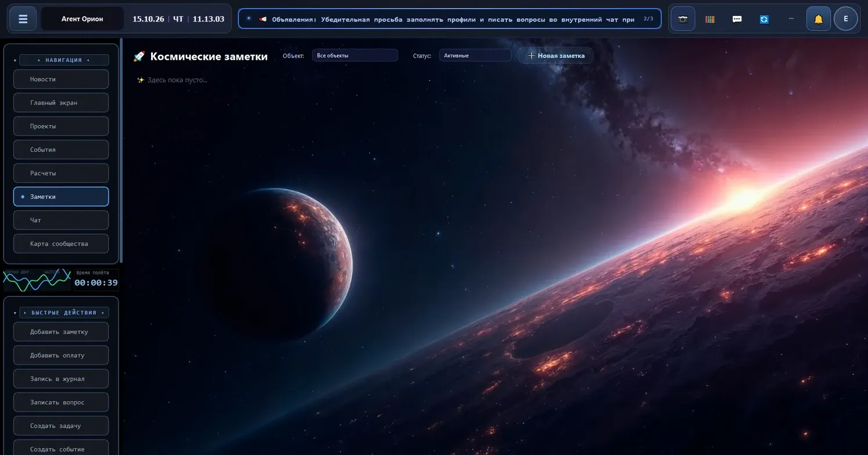The width and height of the screenshot is (868, 455).
Task: Click Записать вопрос button
Action: click(61, 402)
